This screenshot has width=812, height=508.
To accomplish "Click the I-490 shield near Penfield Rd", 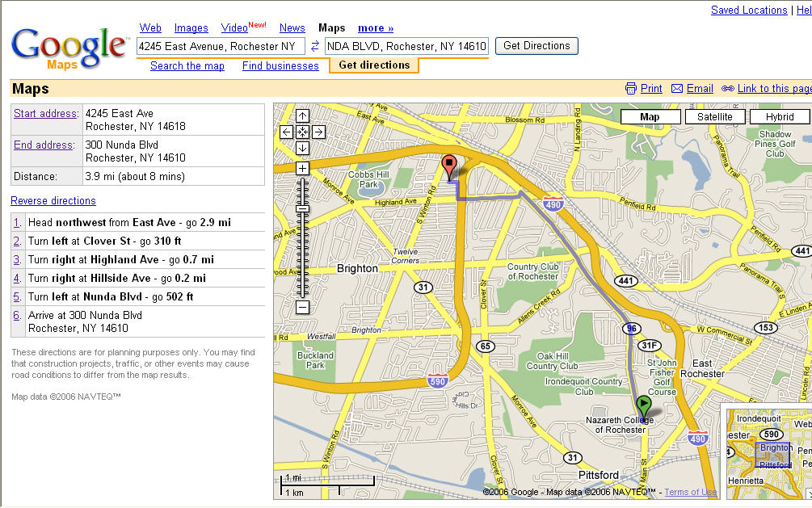I will 553,204.
